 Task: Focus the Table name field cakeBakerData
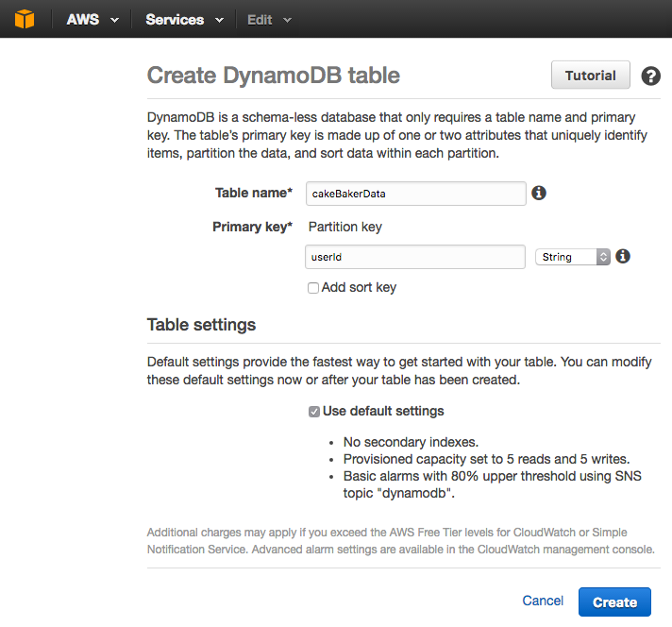point(415,194)
